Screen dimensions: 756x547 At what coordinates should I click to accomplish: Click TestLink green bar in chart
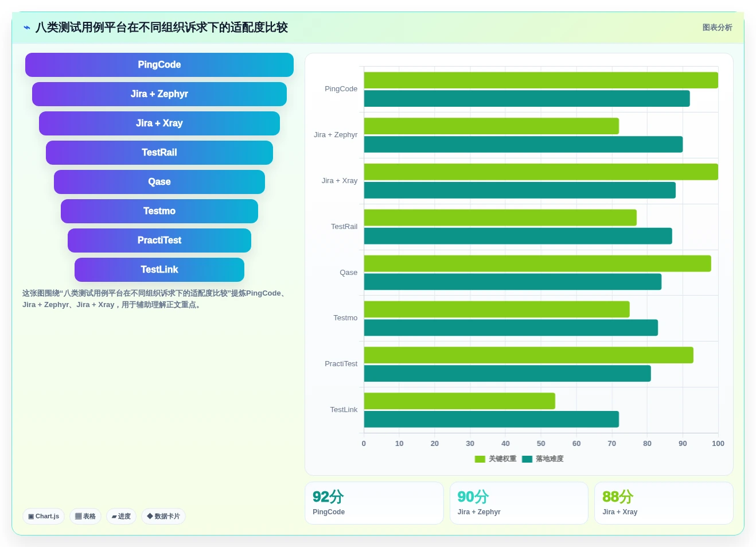point(459,401)
